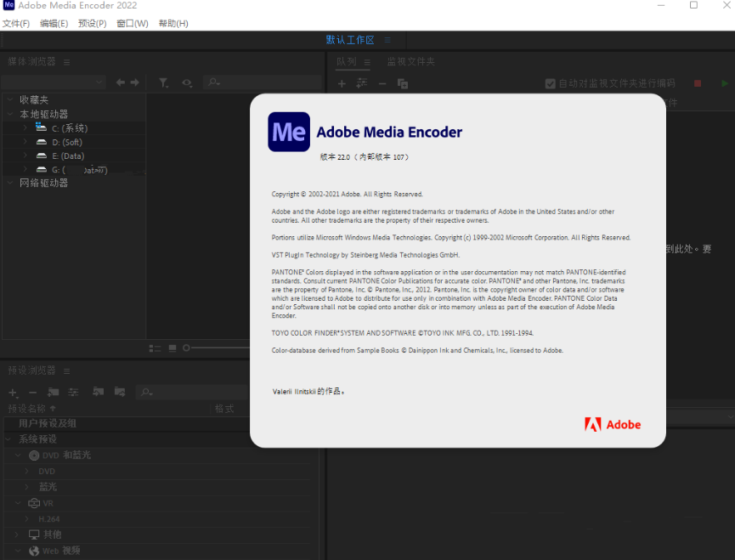735x560 pixels.
Task: Click the import presets icon
Action: (x=98, y=392)
